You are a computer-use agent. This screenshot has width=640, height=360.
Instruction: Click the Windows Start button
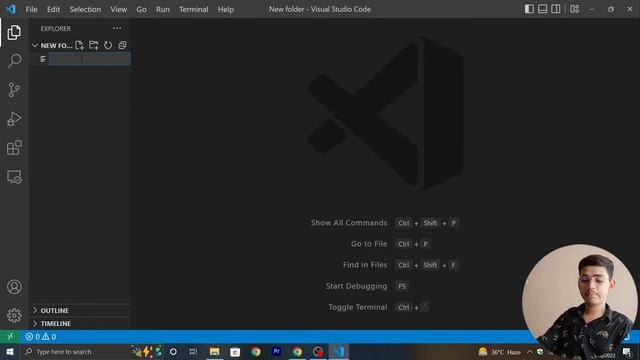[x=10, y=351]
